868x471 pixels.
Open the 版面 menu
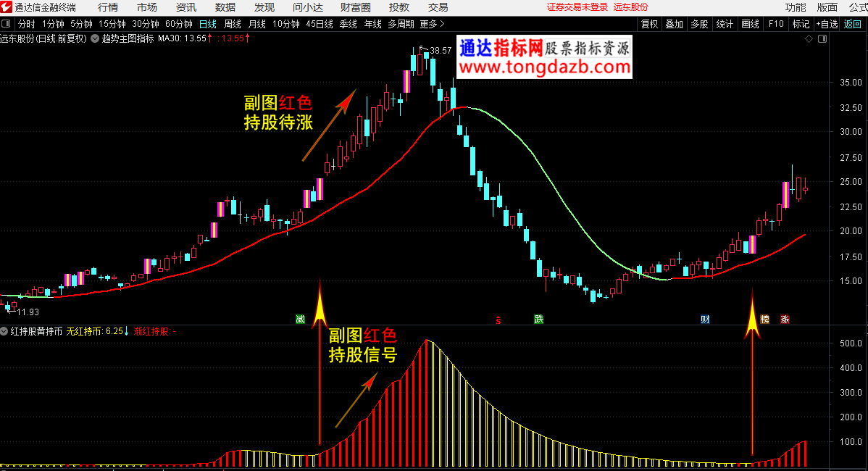point(827,7)
